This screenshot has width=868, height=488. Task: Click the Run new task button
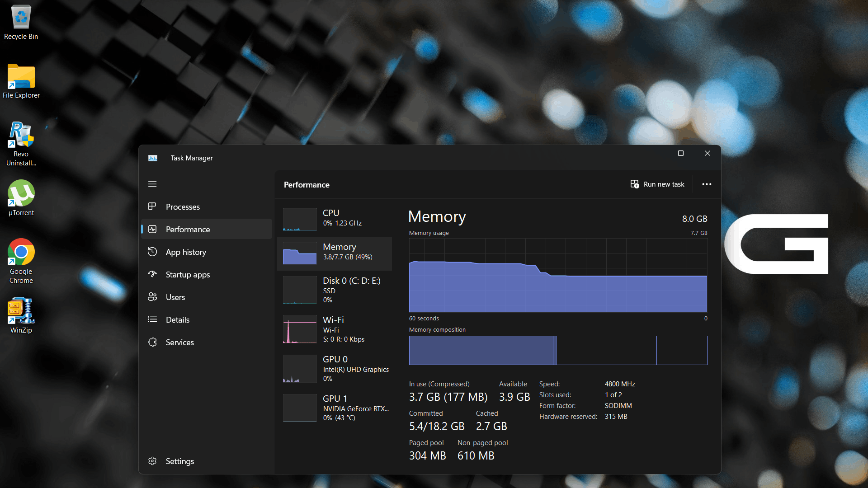pyautogui.click(x=657, y=184)
